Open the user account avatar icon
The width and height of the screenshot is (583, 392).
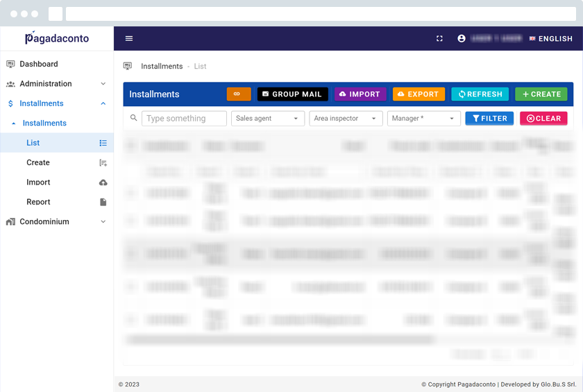coord(462,39)
